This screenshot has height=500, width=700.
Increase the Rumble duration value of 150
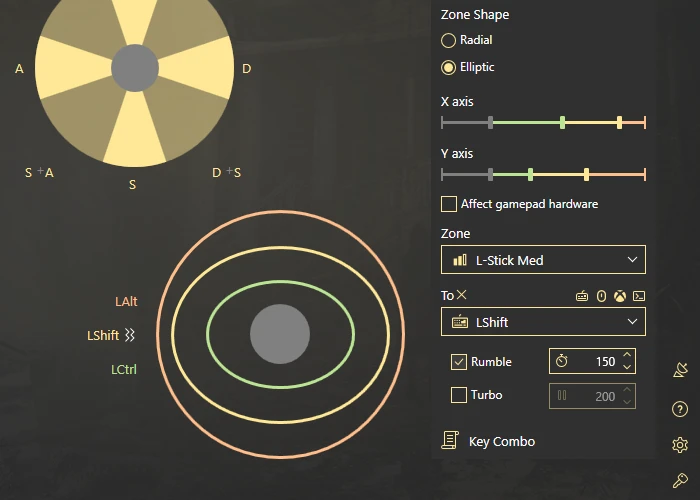tap(627, 355)
